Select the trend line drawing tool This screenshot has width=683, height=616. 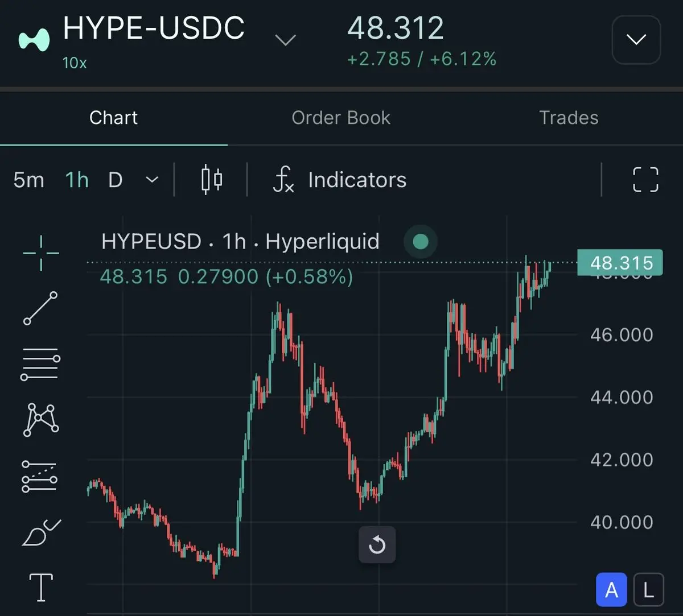click(x=40, y=308)
